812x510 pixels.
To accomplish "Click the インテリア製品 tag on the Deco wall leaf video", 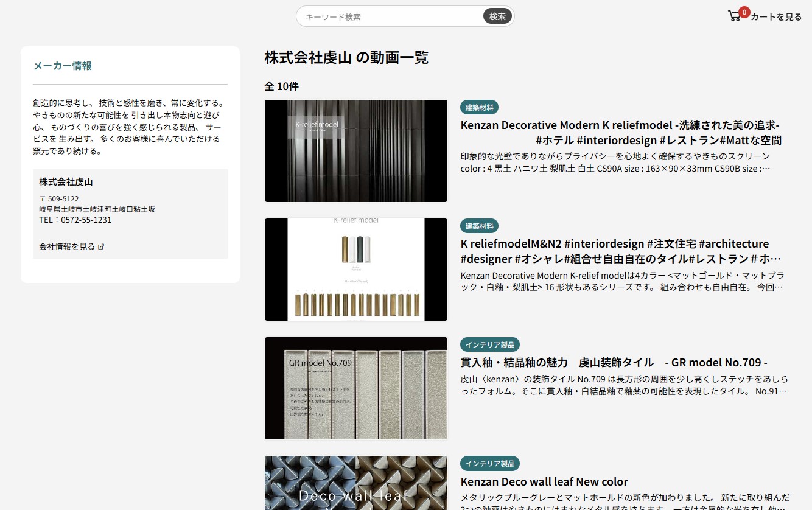I will 490,463.
